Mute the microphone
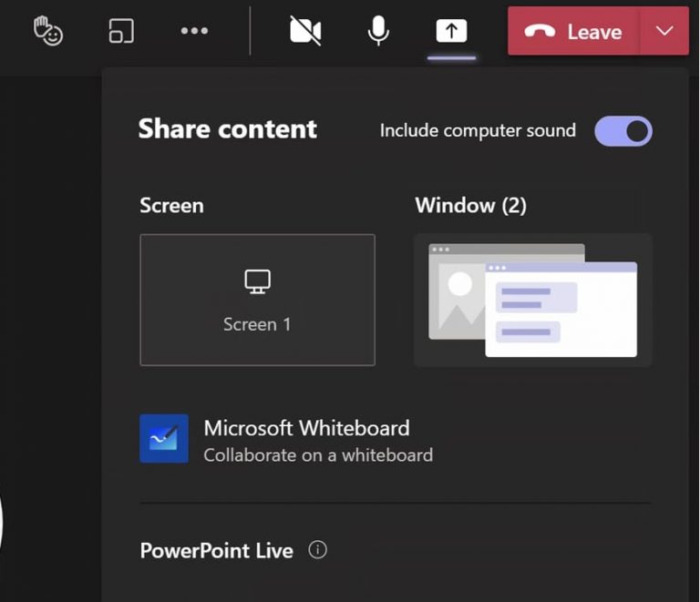This screenshot has height=602, width=700. click(378, 31)
